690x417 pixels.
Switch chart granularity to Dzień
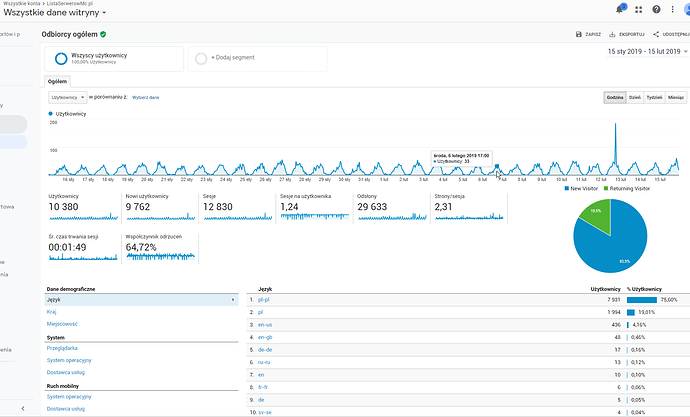click(634, 97)
